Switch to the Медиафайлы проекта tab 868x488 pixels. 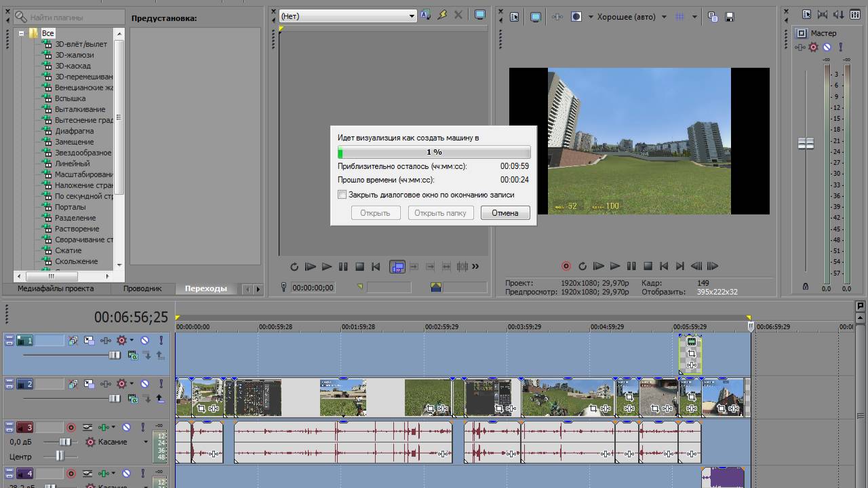56,288
